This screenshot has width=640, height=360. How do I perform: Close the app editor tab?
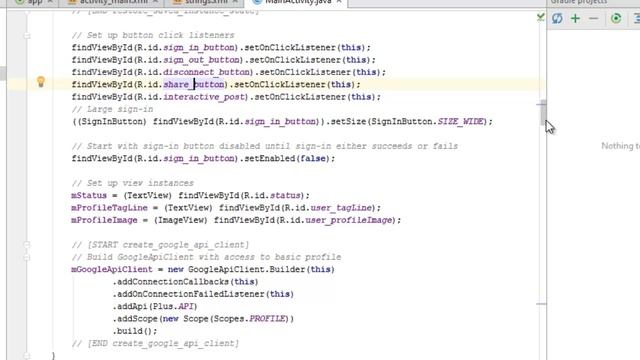50,2
